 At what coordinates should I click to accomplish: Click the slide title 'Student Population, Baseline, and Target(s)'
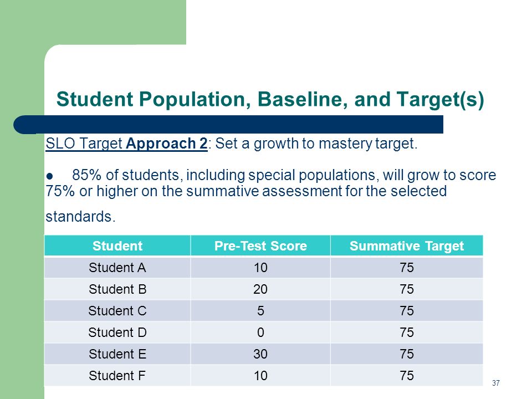point(270,100)
